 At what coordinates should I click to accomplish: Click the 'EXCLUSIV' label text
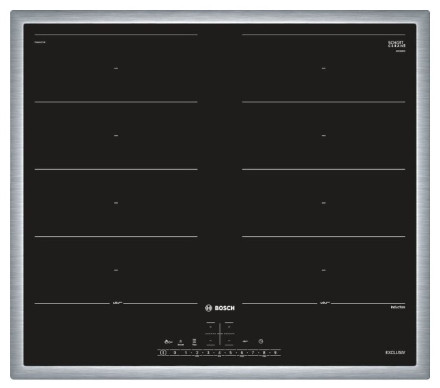[x=395, y=352]
